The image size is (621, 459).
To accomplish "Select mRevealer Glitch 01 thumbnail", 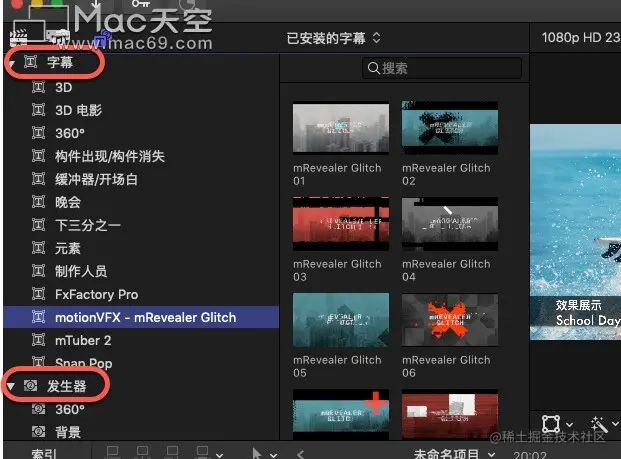I will pos(341,128).
